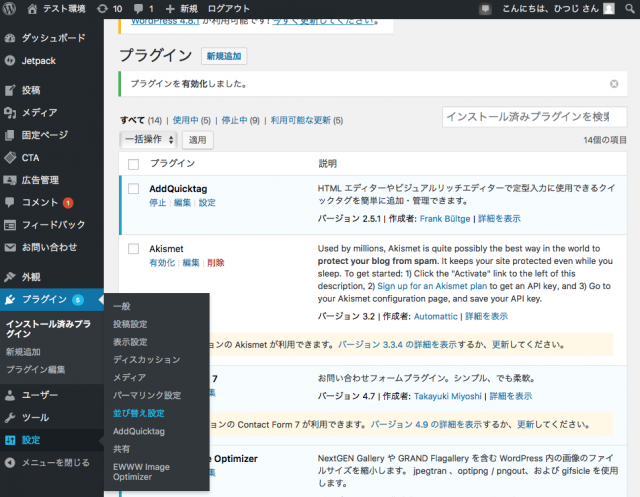The width and height of the screenshot is (640, 497).
Task: Open Frank Bültge author link
Action: coord(445,219)
